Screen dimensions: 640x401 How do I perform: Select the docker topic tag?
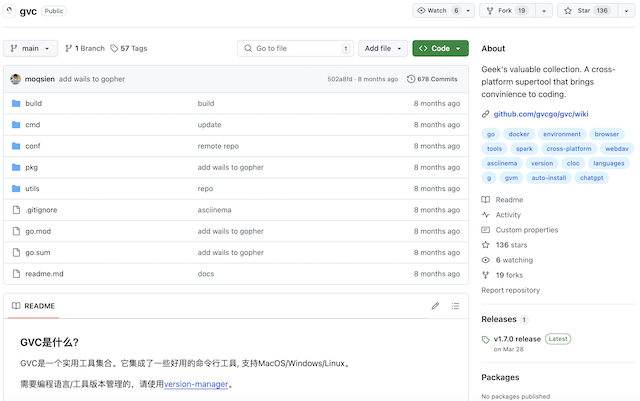pyautogui.click(x=519, y=134)
